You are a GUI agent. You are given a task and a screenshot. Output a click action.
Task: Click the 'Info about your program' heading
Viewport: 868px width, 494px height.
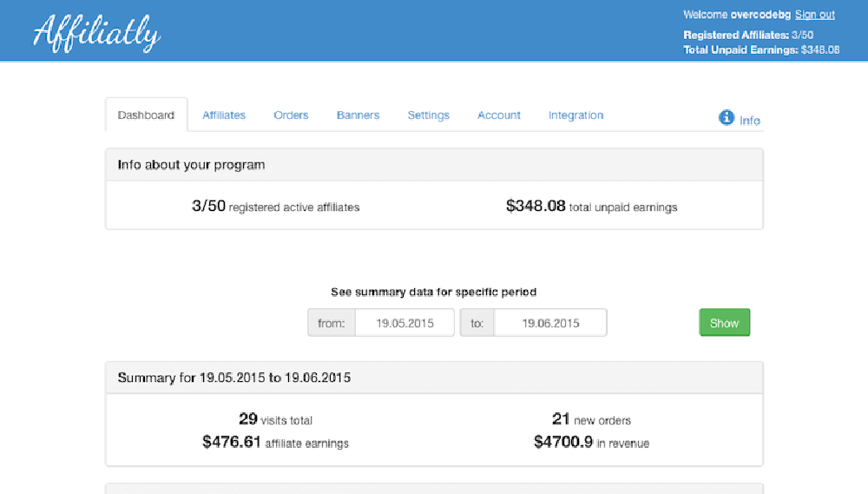pyautogui.click(x=191, y=165)
